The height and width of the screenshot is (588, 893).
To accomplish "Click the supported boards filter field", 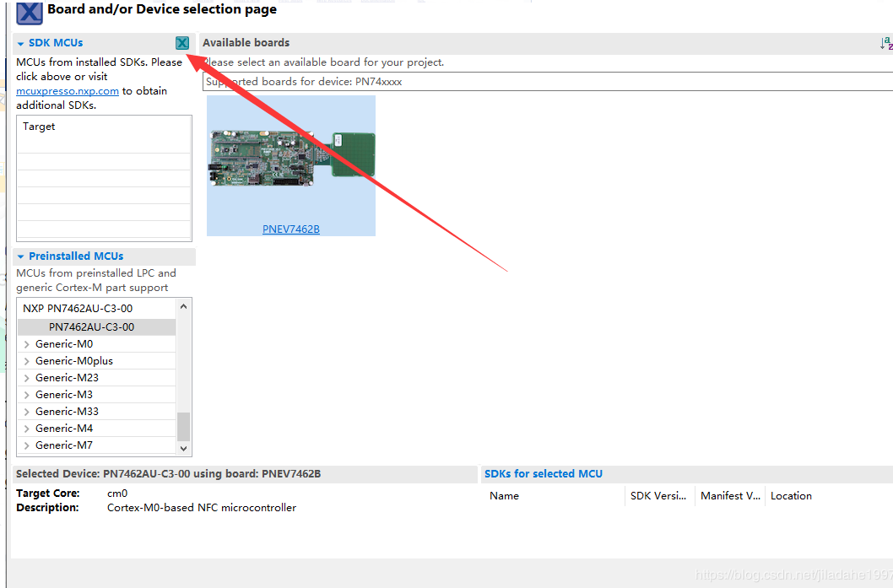I will click(547, 81).
